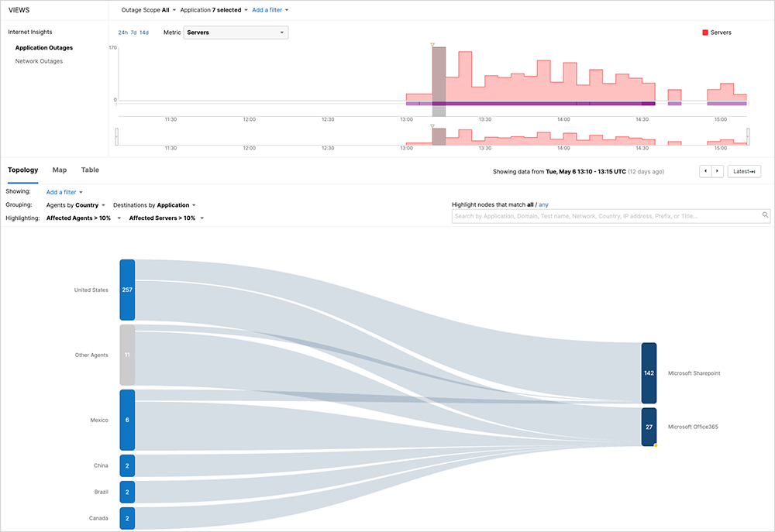Switch time range to 7d
This screenshot has width=775, height=532.
coord(134,33)
